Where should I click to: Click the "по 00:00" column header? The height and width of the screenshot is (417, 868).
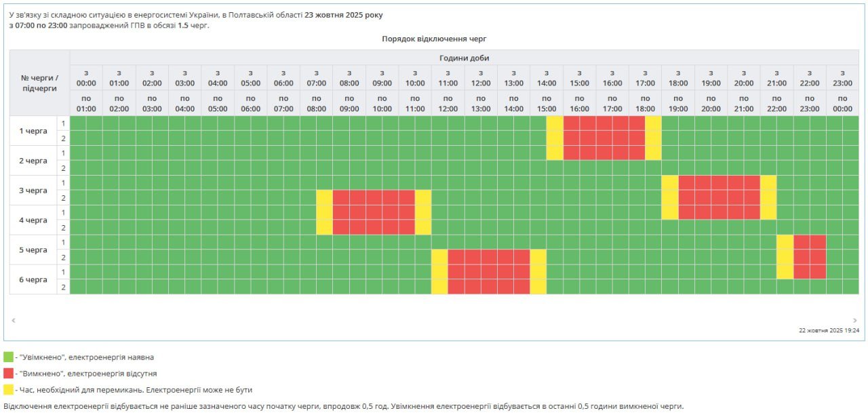[842, 103]
